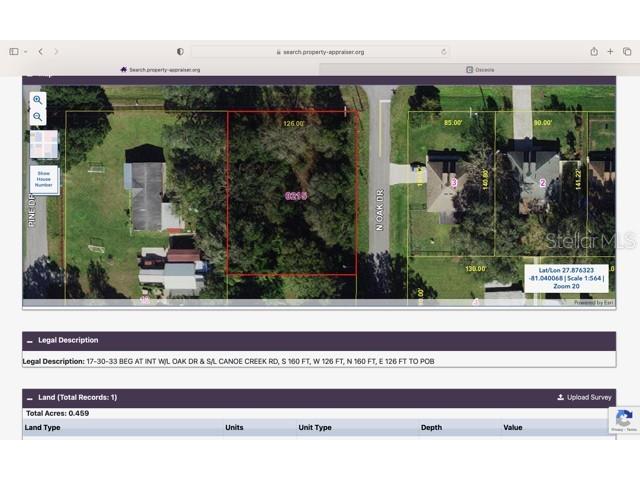Click the privacy shield icon
The width and height of the screenshot is (640, 480).
180,51
